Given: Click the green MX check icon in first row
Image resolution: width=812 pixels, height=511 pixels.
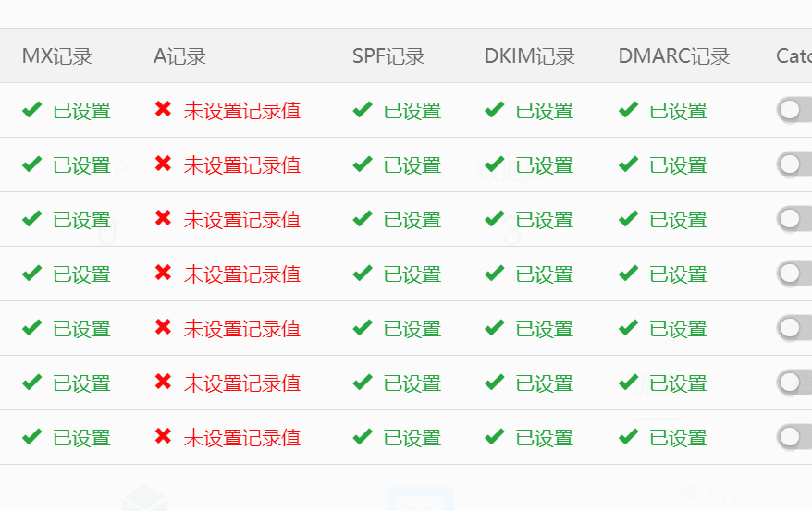Looking at the screenshot, I should (32, 110).
